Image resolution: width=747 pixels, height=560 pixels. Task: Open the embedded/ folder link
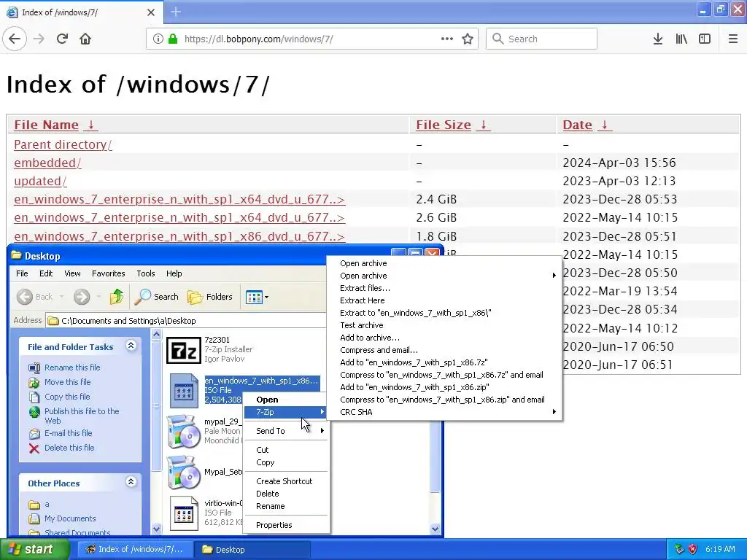coord(47,163)
